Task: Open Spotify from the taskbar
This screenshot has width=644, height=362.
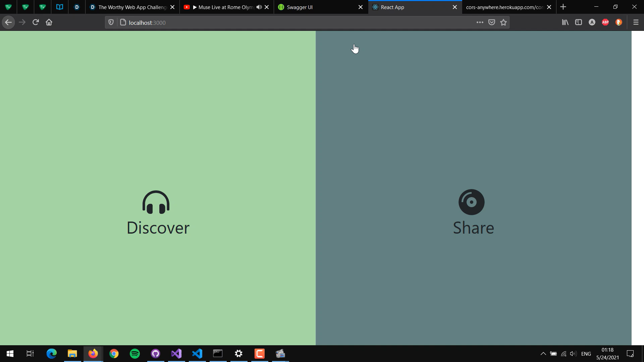Action: point(135,354)
